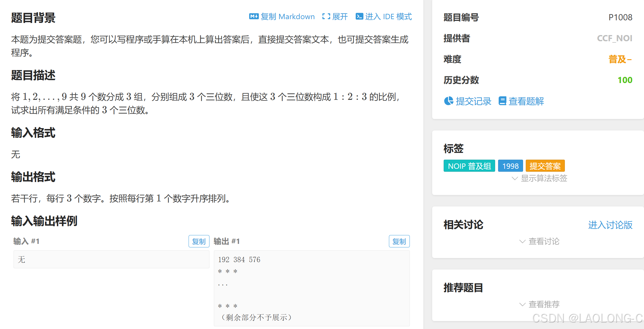Click chevron icon beside 查看讨论
Screen dimensions: 644x329
point(522,242)
